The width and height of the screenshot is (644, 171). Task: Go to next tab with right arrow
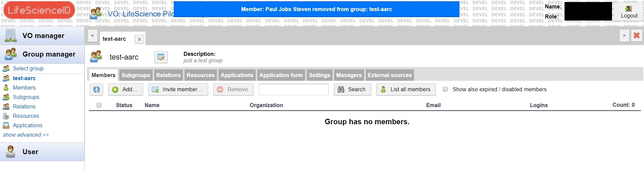(x=624, y=35)
